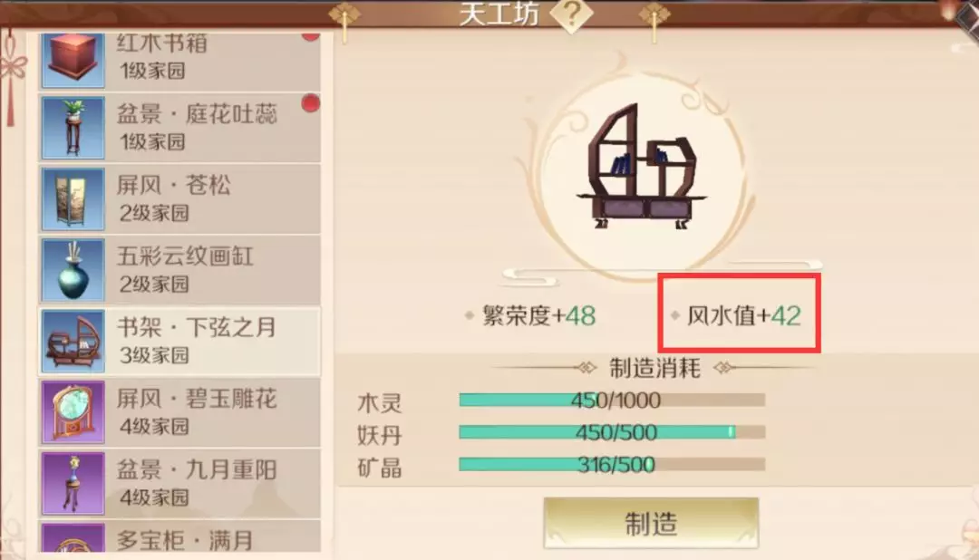This screenshot has height=560, width=979.
Task: Select the bonsai 盆景·庭花吐蕊 icon
Action: [x=73, y=128]
